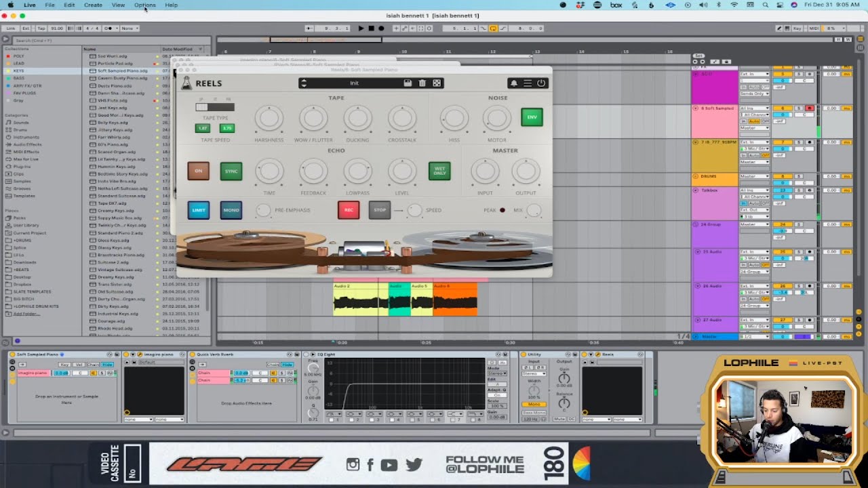This screenshot has height=488, width=868.
Task: Delete the Reels preset with the trash icon
Action: (x=422, y=83)
